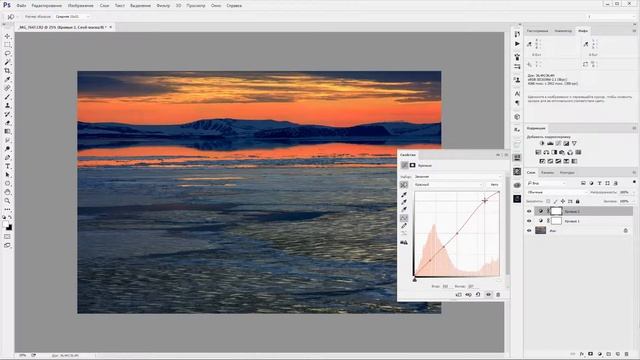This screenshot has width=640, height=360.
Task: Click the black input slider under curve
Action: (414, 280)
